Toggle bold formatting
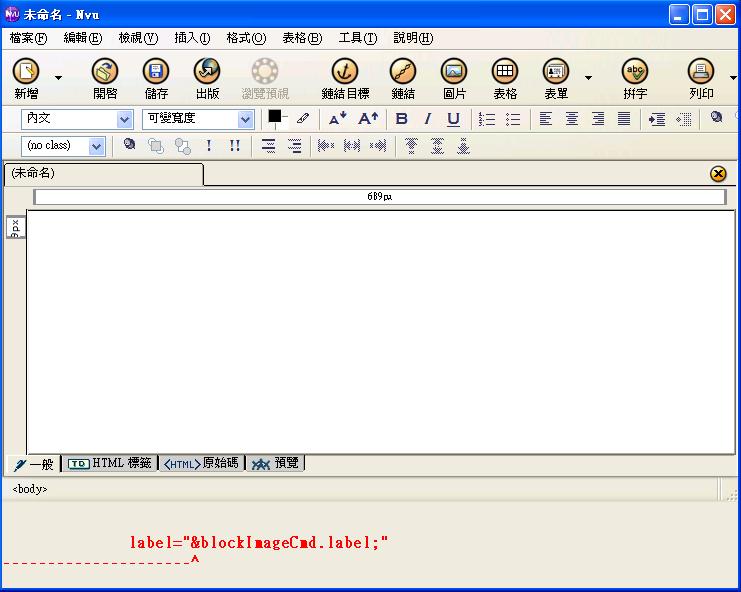Image resolution: width=741 pixels, height=592 pixels. [402, 119]
